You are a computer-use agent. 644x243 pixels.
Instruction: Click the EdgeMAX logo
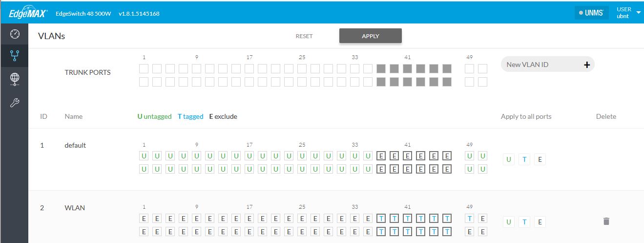coord(28,13)
